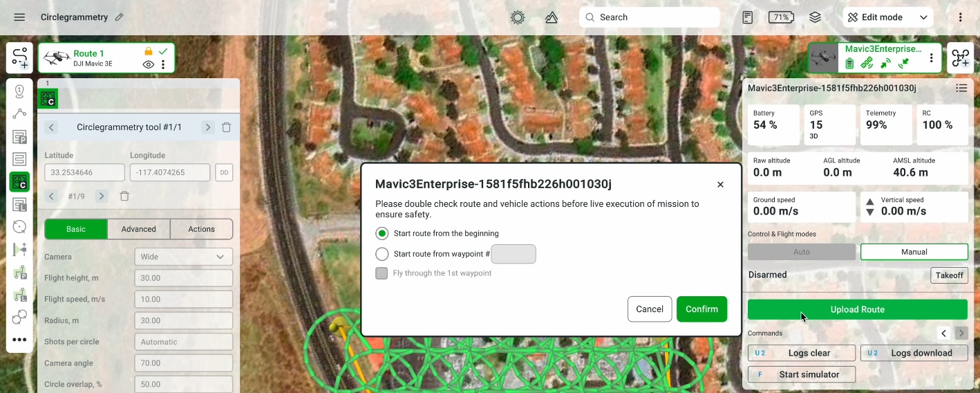The height and width of the screenshot is (393, 980).
Task: Click the Start simulator command
Action: click(802, 374)
